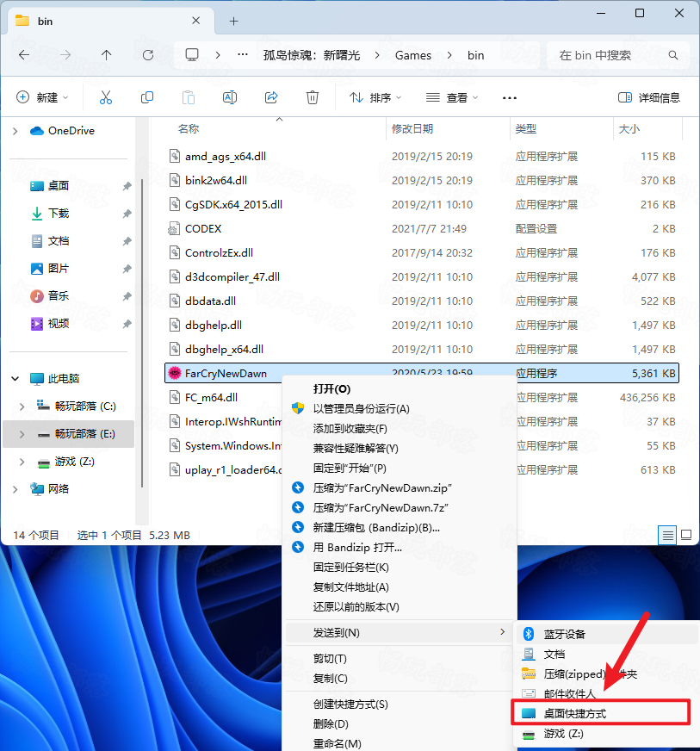Image resolution: width=700 pixels, height=751 pixels.
Task: Click the pin icon next to 桌面
Action: coord(127,186)
